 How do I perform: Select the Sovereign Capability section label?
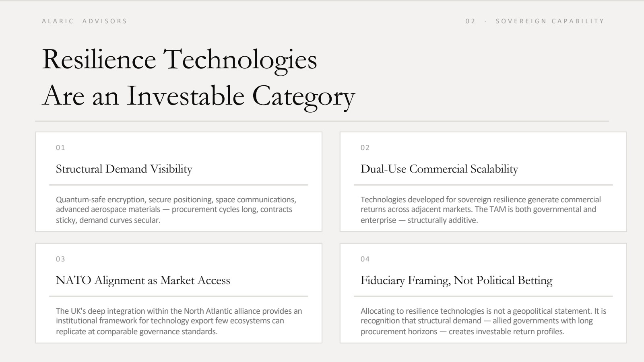coord(550,21)
